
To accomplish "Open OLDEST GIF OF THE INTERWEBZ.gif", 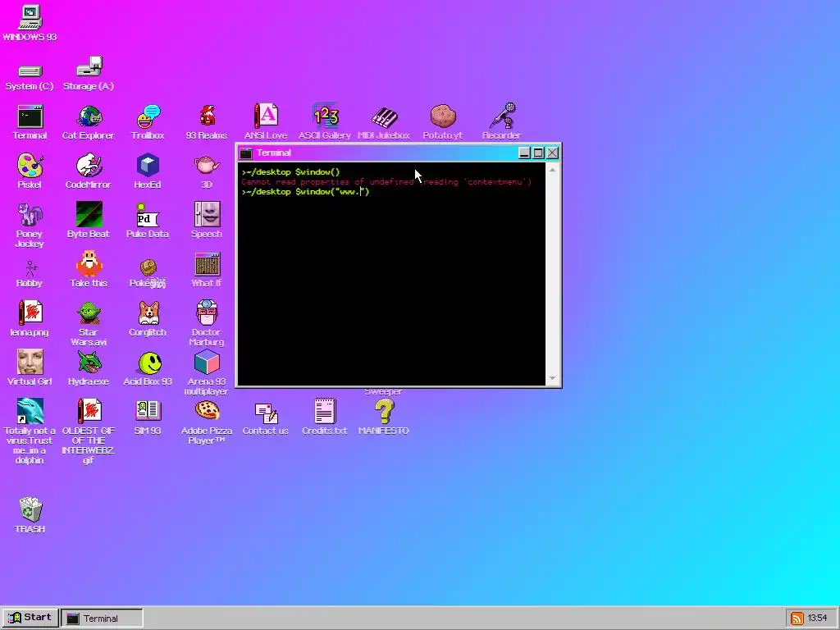I will (x=89, y=431).
